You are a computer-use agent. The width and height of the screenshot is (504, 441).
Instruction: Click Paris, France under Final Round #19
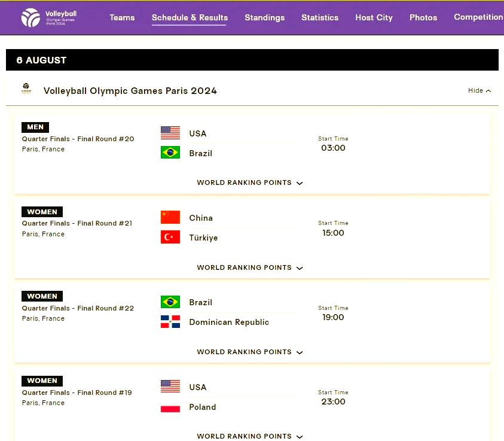click(x=43, y=403)
